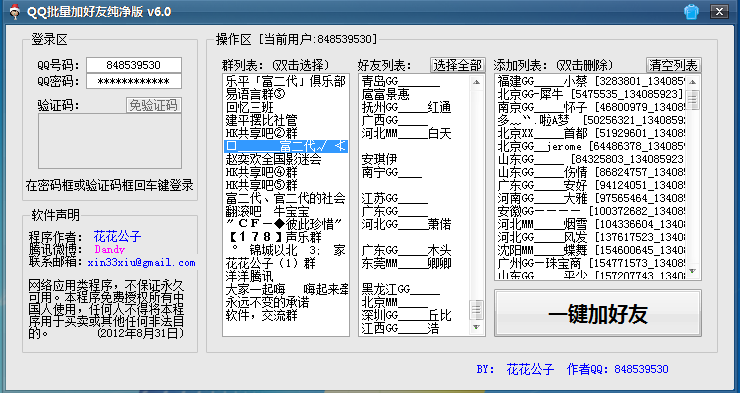Select friend 安琪伊
The width and height of the screenshot is (740, 393).
(414, 159)
